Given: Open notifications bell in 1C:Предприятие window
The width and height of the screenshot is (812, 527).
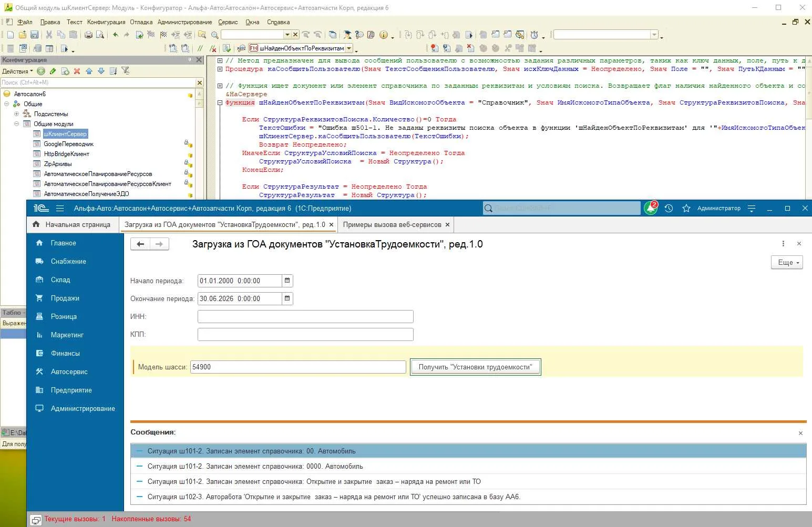Looking at the screenshot, I should click(x=651, y=208).
